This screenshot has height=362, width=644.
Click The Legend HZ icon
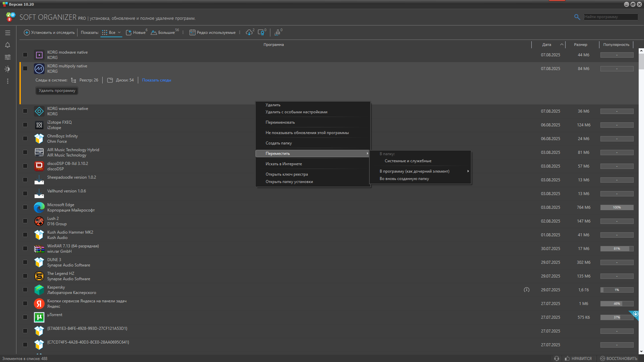pos(39,276)
